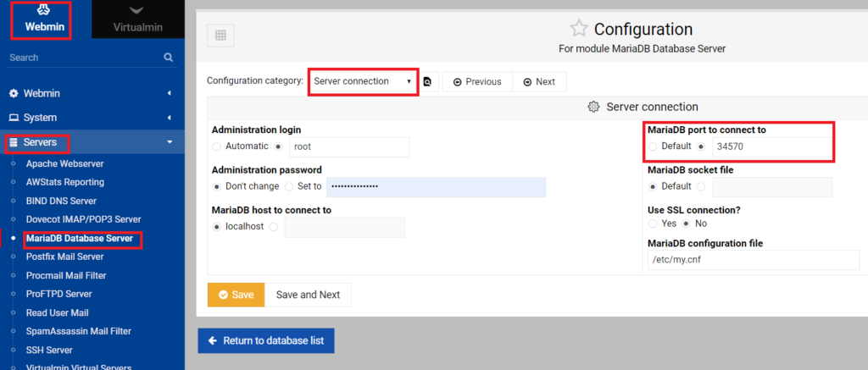Expand the Webmin sidebar category
The width and height of the screenshot is (868, 370).
[x=92, y=93]
